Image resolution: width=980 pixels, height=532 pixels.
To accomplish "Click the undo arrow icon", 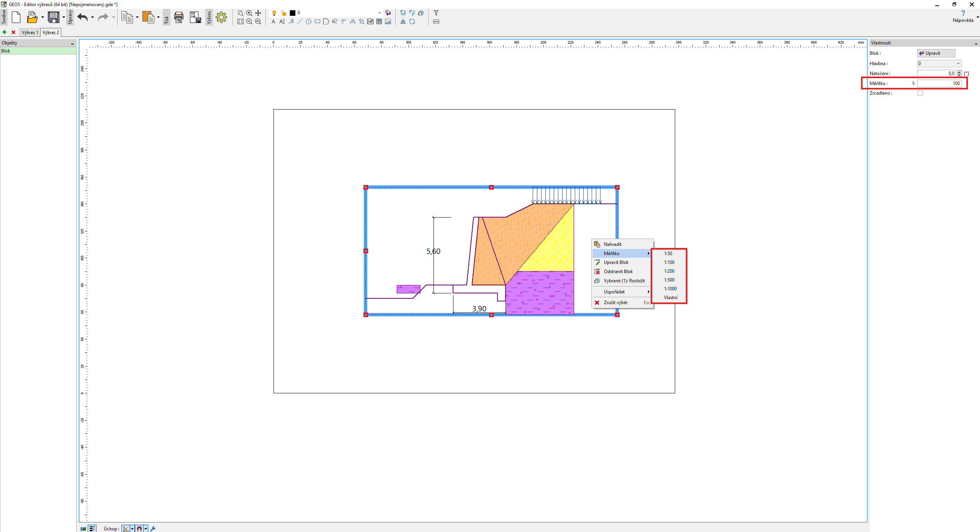I will coord(82,17).
